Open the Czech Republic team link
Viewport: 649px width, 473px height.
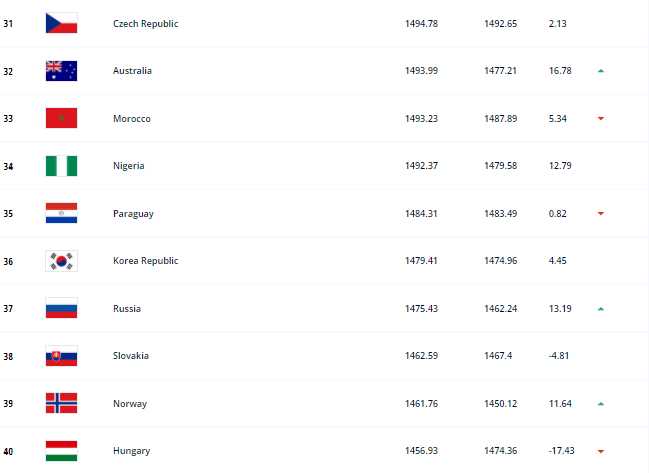tap(146, 24)
